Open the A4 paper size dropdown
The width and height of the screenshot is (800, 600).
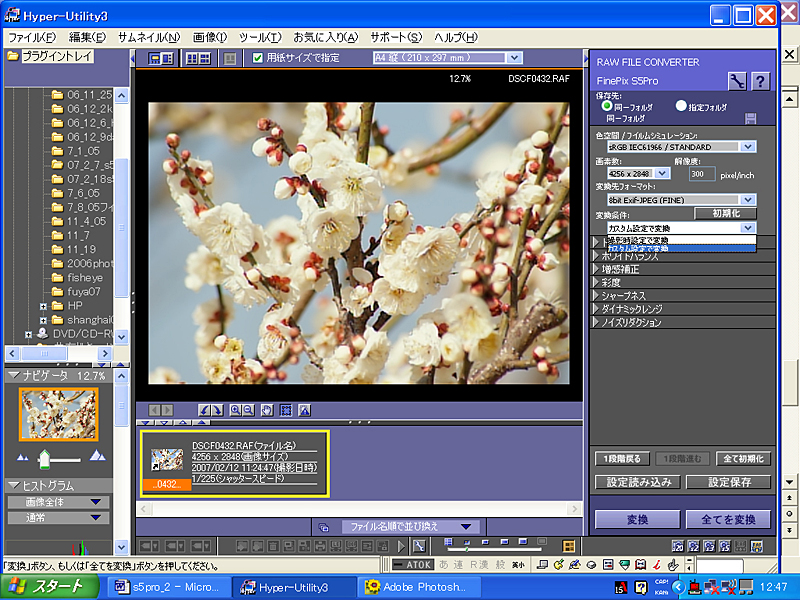[514, 58]
